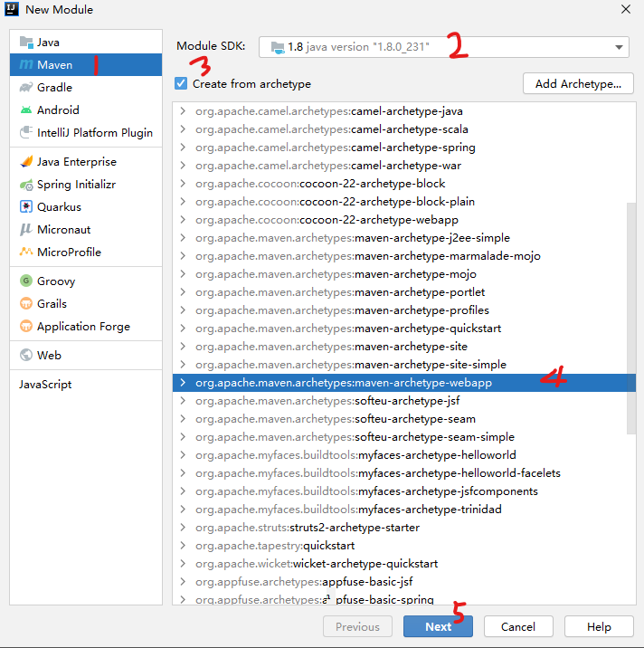Image resolution: width=644 pixels, height=648 pixels.
Task: Select maven-archetype-portlet archetype
Action: 404,292
